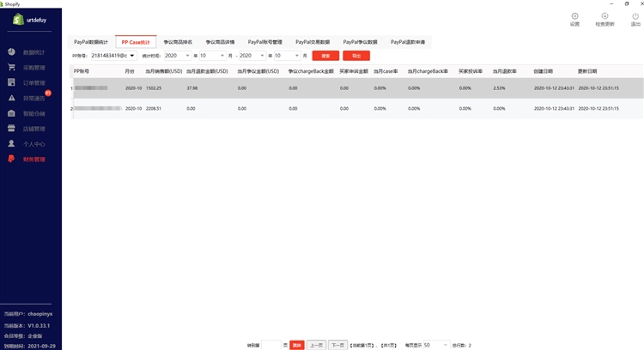Image resolution: width=644 pixels, height=350 pixels.
Task: Select the sales value 2208.51 cell
Action: coord(154,108)
